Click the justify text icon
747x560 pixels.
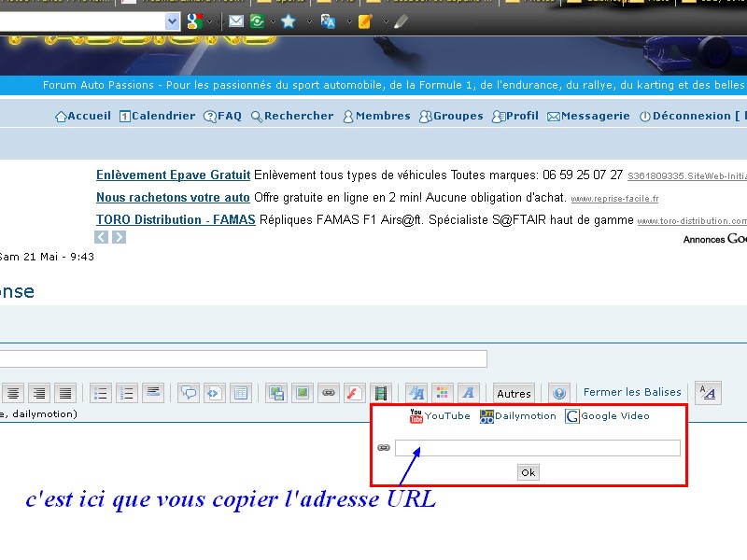[65, 393]
